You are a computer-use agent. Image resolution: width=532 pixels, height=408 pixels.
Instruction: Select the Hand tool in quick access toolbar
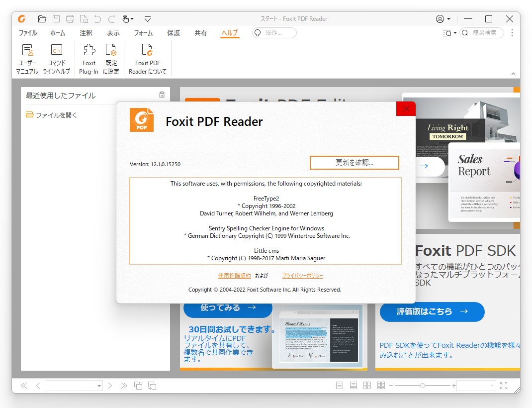[x=125, y=18]
